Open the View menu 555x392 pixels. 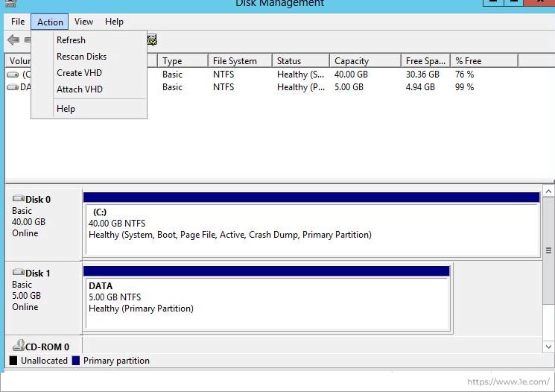click(83, 22)
